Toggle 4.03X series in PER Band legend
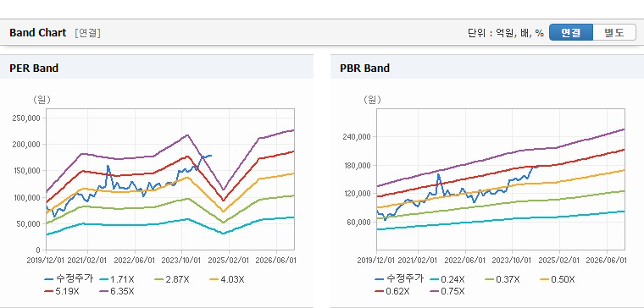Image resolution: width=644 pixels, height=308 pixels. pyautogui.click(x=227, y=280)
